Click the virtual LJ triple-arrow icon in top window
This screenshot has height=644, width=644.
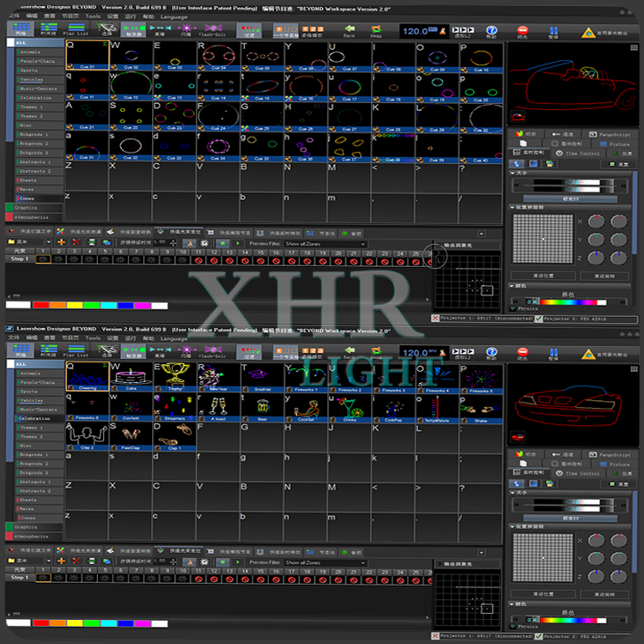(x=463, y=31)
